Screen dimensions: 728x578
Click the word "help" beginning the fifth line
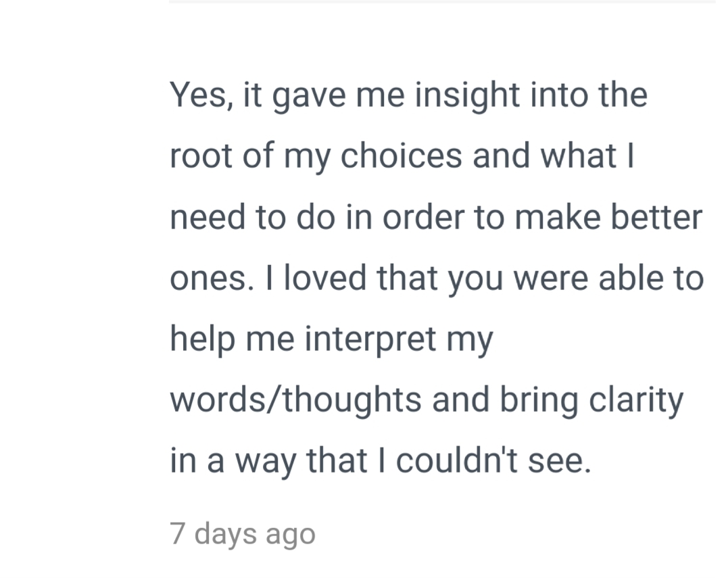(x=202, y=339)
